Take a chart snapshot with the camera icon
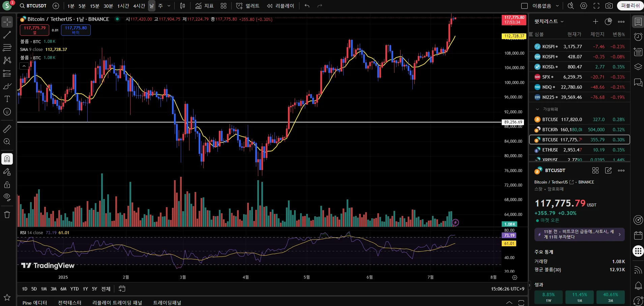644x306 pixels. 609,6
